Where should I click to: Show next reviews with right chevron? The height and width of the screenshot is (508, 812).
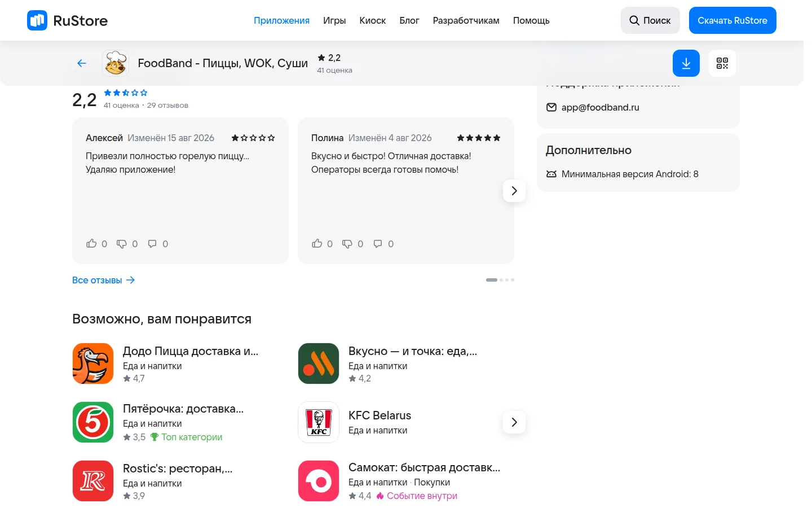[x=514, y=191]
